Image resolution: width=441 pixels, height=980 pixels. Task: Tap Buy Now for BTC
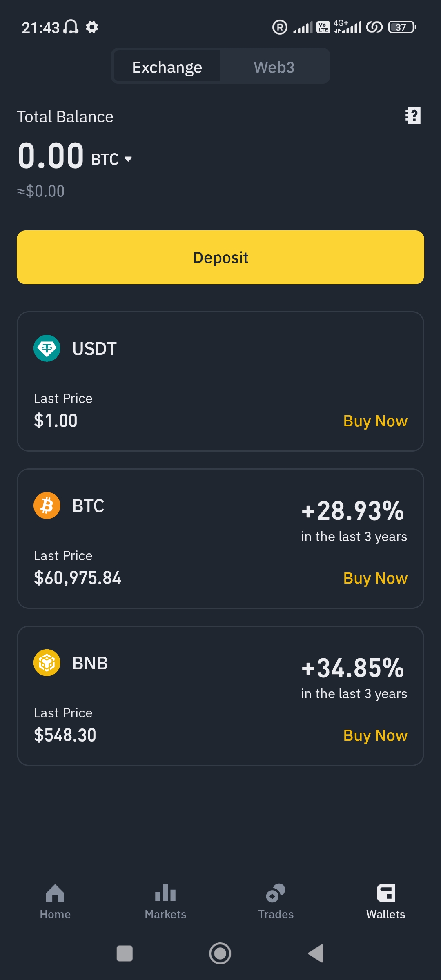[375, 578]
